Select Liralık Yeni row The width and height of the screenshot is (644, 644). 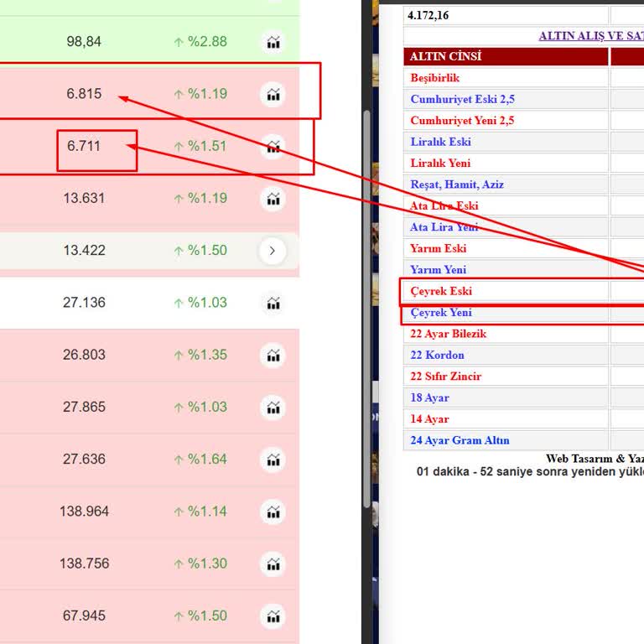click(523, 163)
